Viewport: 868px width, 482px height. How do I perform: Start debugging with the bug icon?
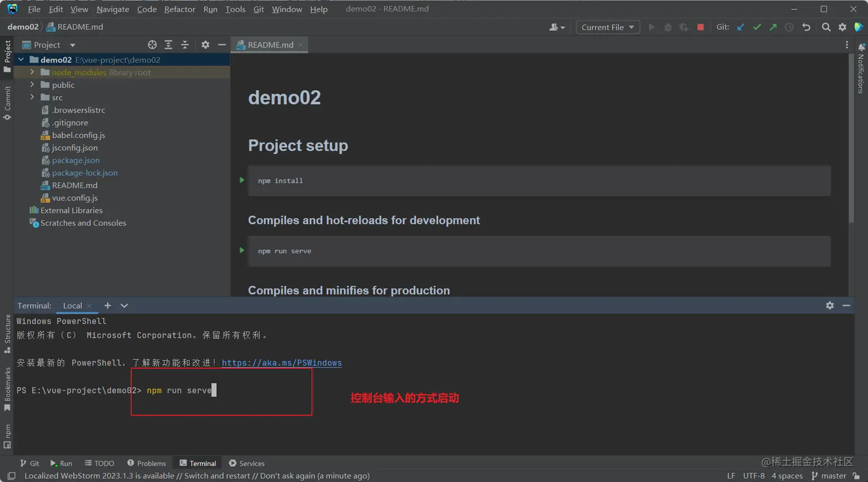[668, 27]
